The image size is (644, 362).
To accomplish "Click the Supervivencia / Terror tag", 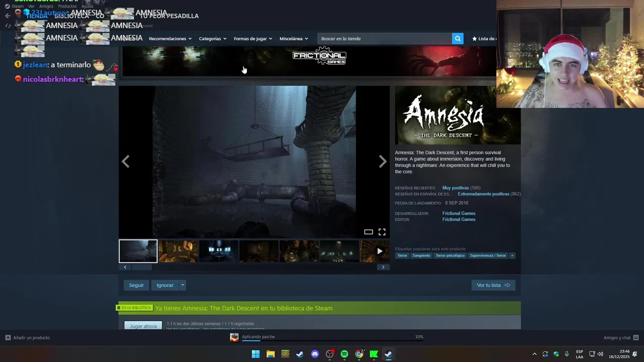I will point(488,255).
